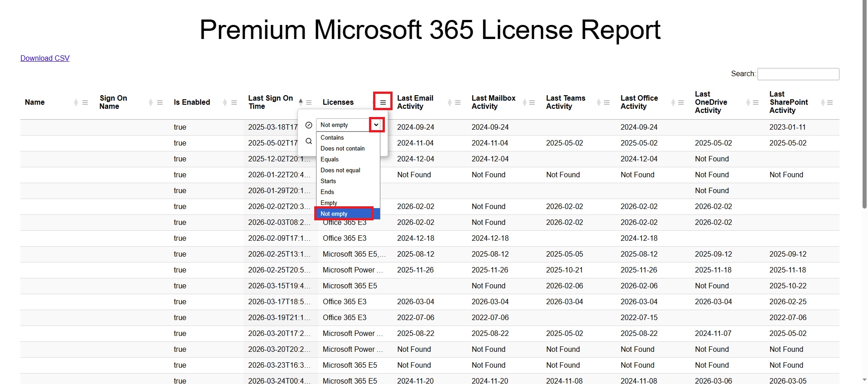Click the Download CSV link
The height and width of the screenshot is (384, 868).
[45, 58]
